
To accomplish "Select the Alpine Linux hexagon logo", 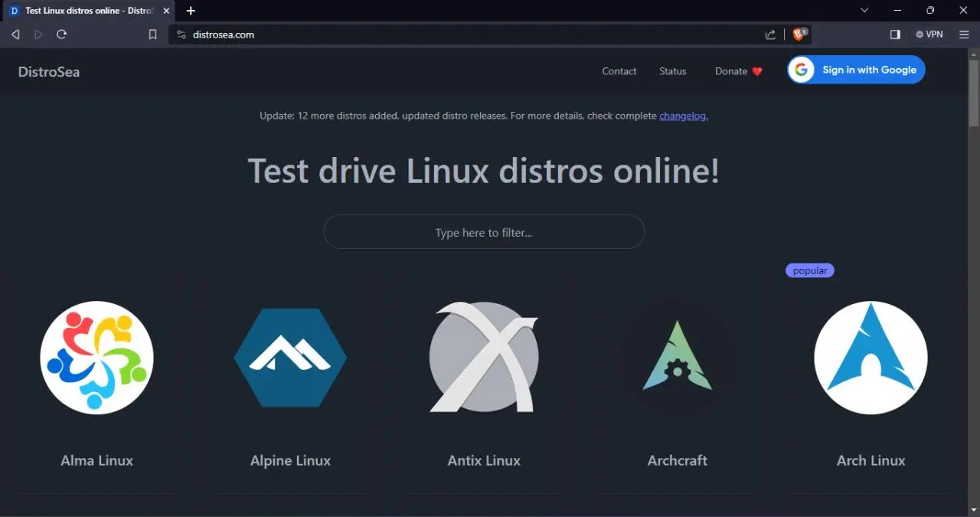I will pos(290,358).
